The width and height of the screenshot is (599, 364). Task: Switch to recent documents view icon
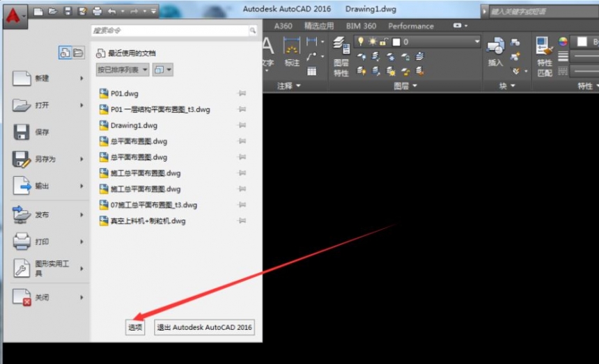pyautogui.click(x=65, y=53)
